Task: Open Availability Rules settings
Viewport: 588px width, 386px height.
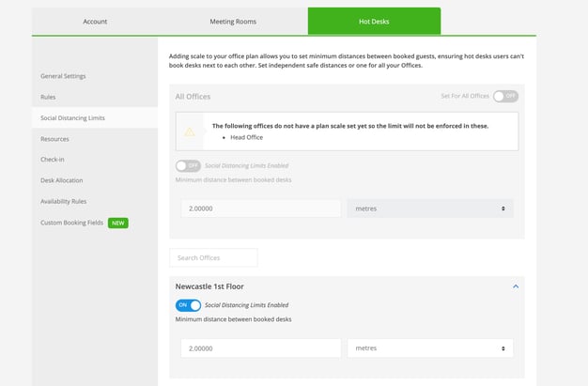Action: (64, 201)
